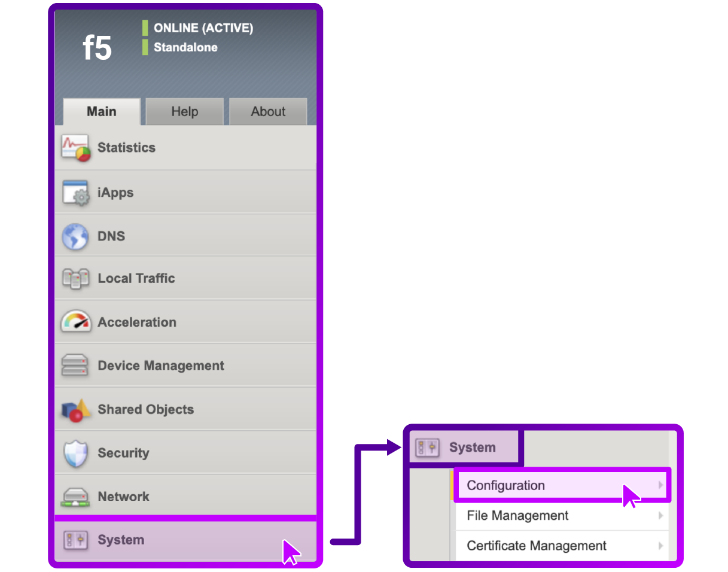Click the DNS globe icon
The height and width of the screenshot is (572, 728).
[76, 236]
